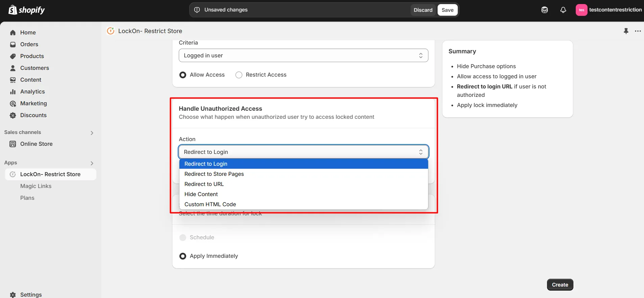Click 'Hide Purchase options' summary item
Image resolution: width=644 pixels, height=298 pixels.
click(486, 66)
